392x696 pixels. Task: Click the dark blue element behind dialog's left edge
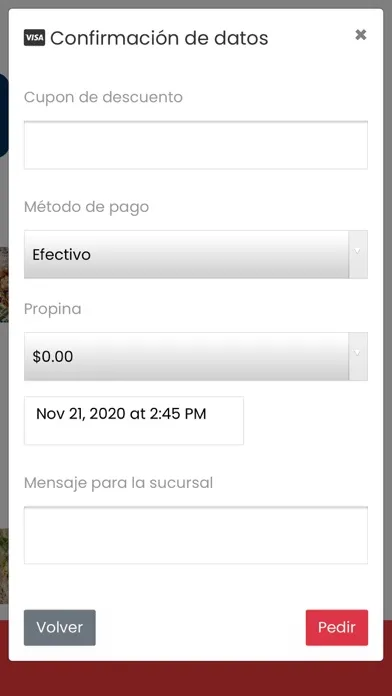4,115
